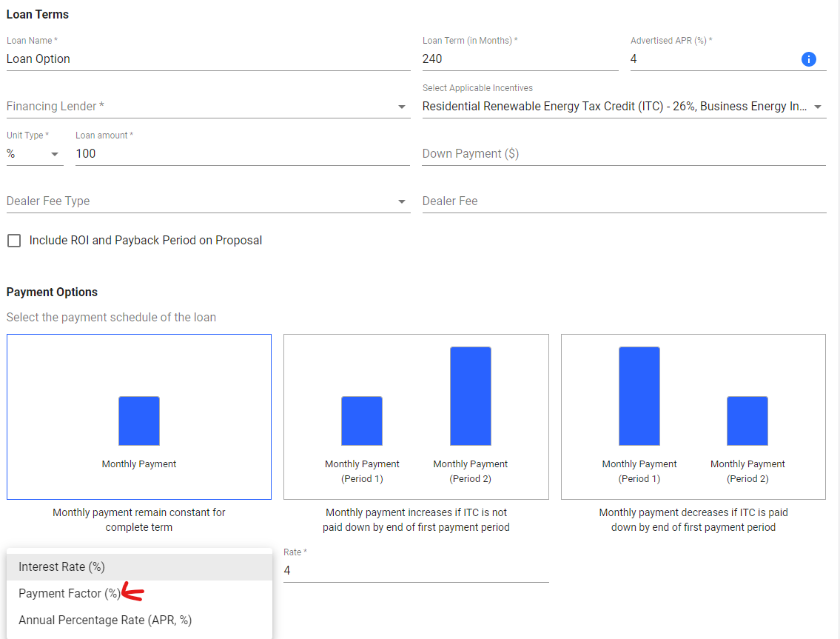Pick Annual Percentage Rate (APR, %) option

[104, 620]
